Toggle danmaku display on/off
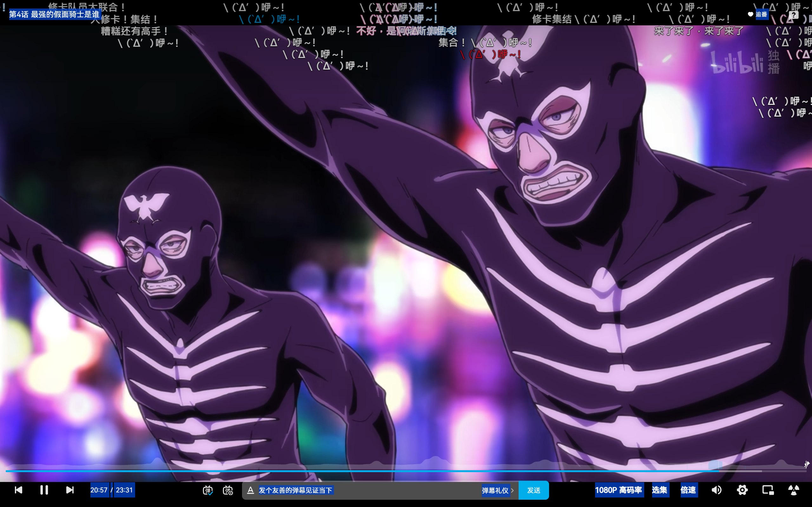 coord(208,490)
